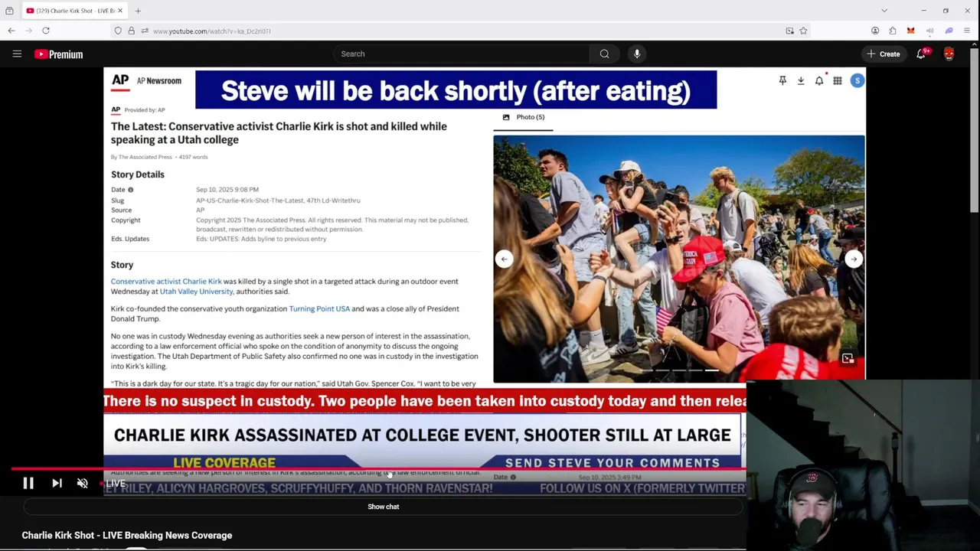The image size is (980, 551).
Task: Click the red video progress bar
Action: point(378,468)
